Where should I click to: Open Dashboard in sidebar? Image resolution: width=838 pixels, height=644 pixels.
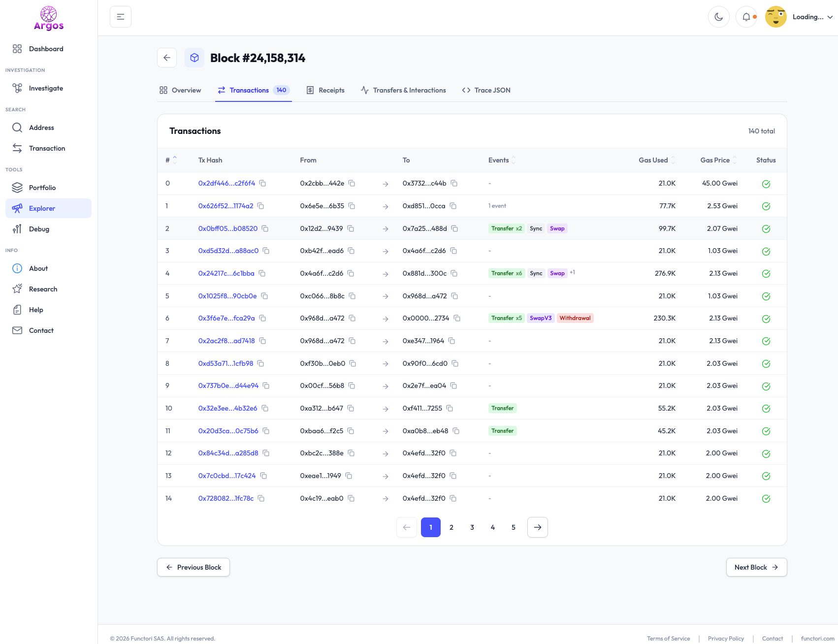48,49
